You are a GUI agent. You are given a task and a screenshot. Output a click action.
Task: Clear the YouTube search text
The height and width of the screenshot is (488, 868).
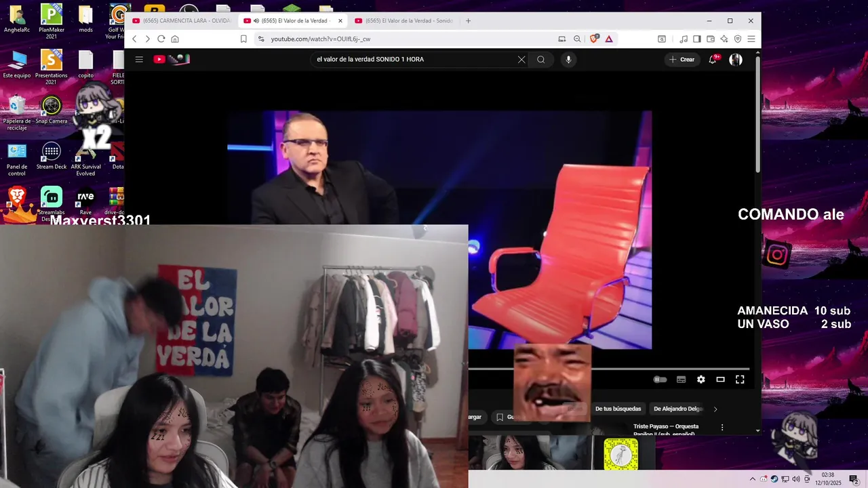[x=521, y=60]
